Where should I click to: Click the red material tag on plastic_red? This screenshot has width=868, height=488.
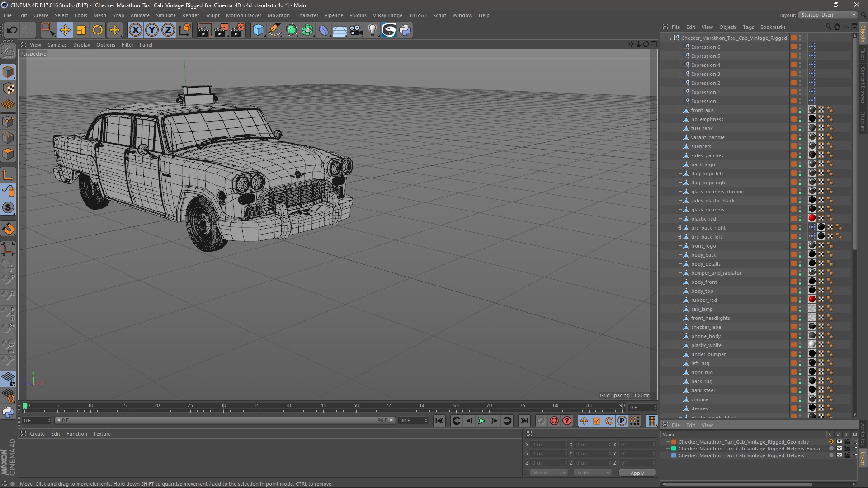tap(812, 218)
